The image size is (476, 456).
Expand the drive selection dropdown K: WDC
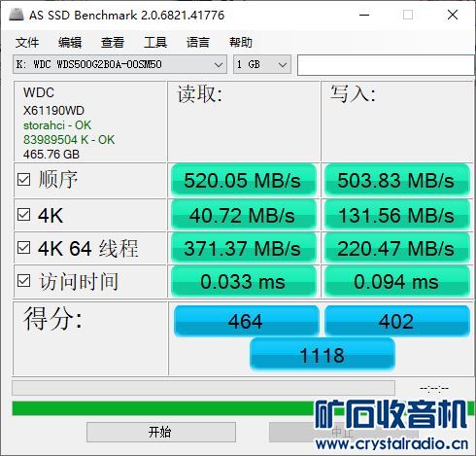pyautogui.click(x=119, y=64)
